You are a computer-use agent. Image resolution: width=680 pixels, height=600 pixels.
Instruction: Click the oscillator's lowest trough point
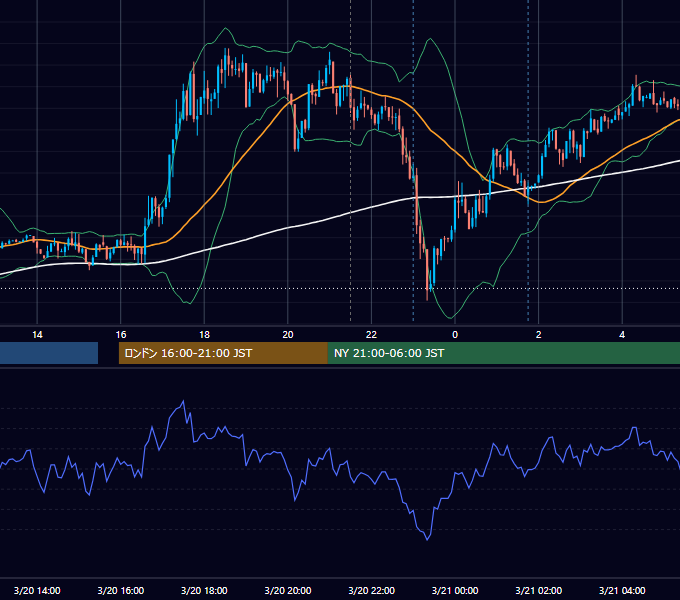pyautogui.click(x=428, y=540)
